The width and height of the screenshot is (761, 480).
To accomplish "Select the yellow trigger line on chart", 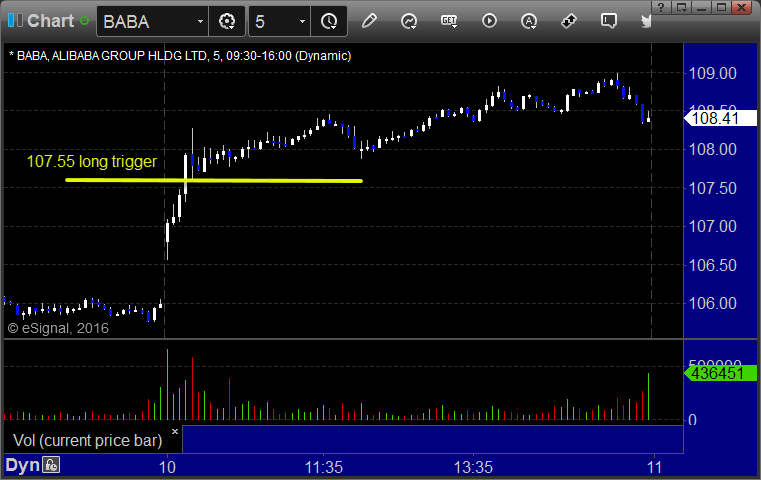I will [214, 181].
